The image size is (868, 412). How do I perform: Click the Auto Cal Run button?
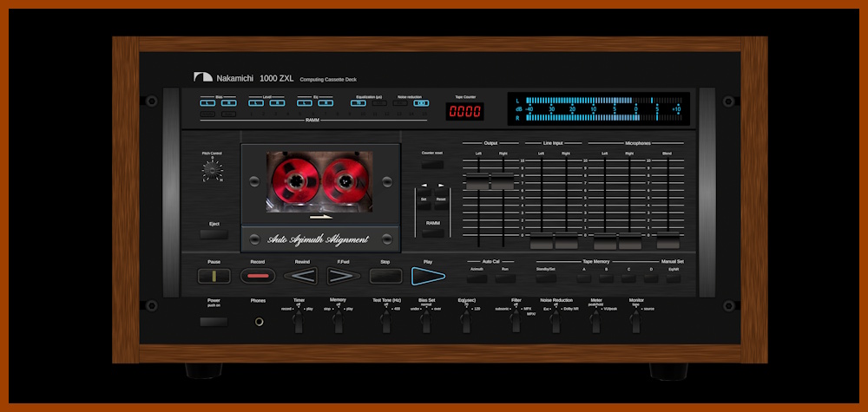[505, 278]
